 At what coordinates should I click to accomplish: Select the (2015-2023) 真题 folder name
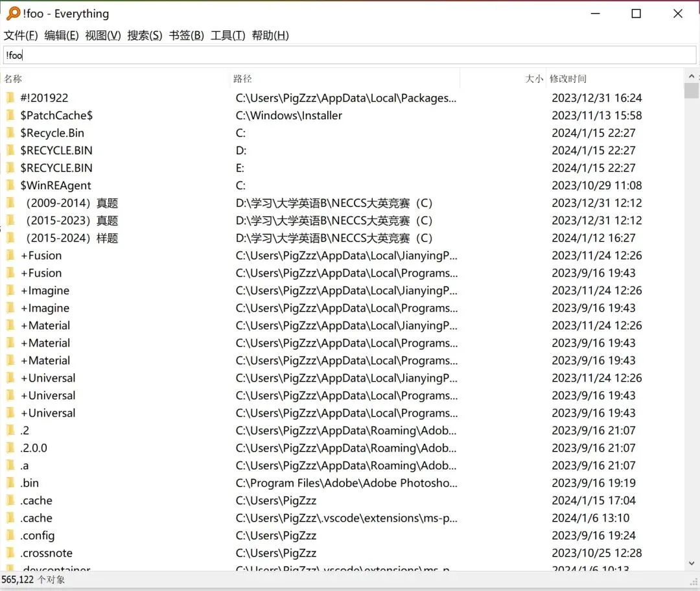tap(71, 220)
